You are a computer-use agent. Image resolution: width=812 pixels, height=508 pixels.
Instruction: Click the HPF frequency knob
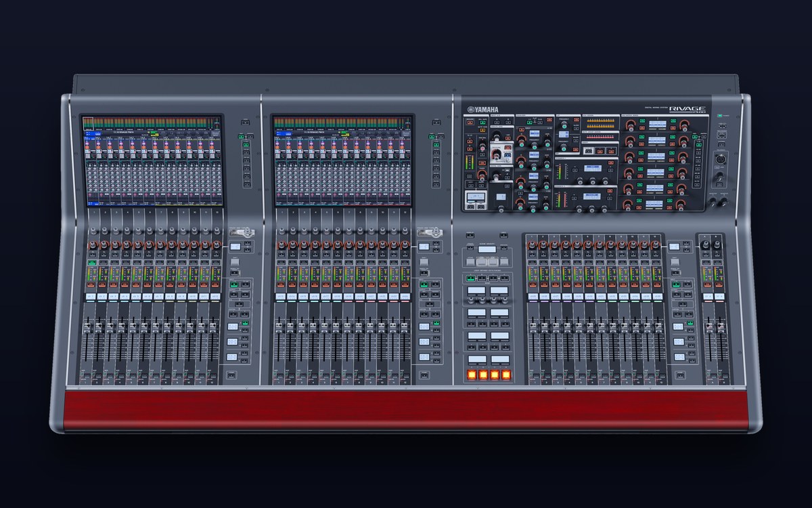(x=564, y=125)
